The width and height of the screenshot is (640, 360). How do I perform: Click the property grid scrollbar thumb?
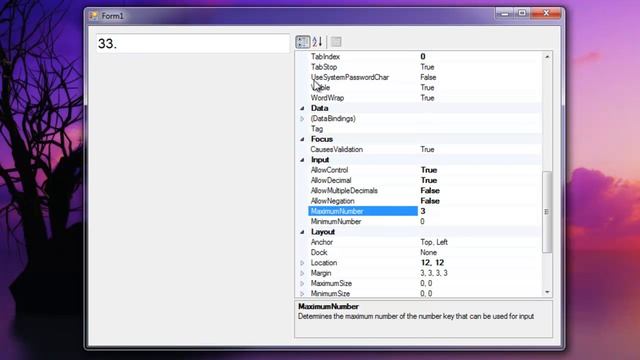pyautogui.click(x=547, y=212)
